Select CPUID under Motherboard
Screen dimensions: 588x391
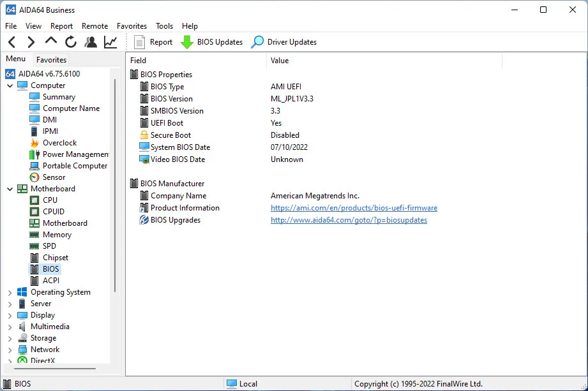pos(53,212)
